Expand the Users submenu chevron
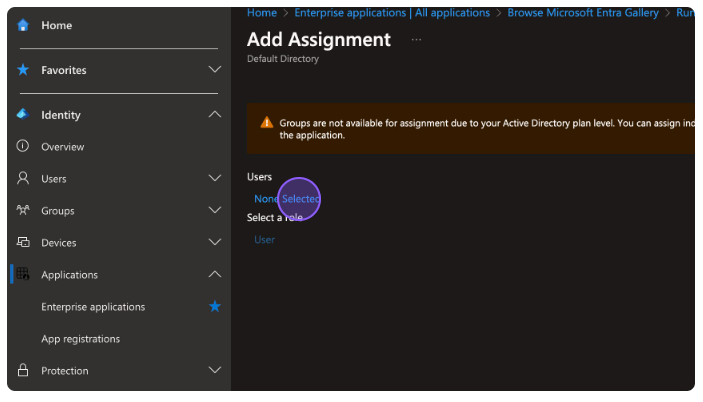 coord(214,179)
